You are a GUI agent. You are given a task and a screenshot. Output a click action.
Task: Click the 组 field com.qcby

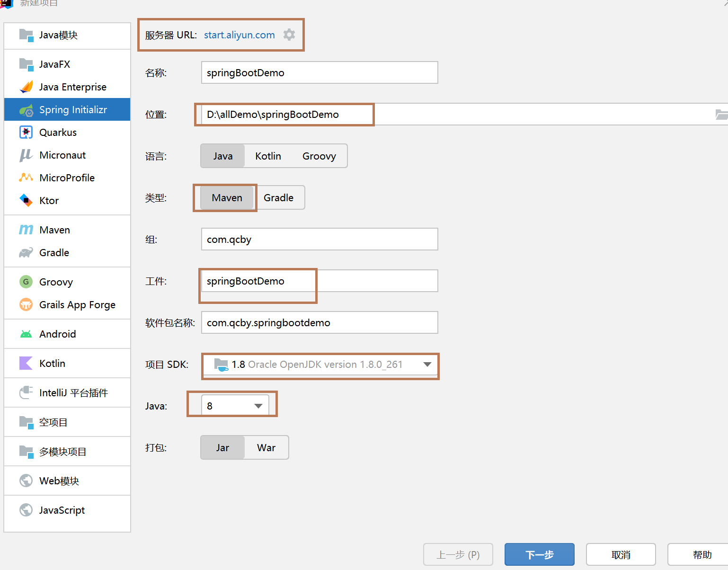pos(320,239)
